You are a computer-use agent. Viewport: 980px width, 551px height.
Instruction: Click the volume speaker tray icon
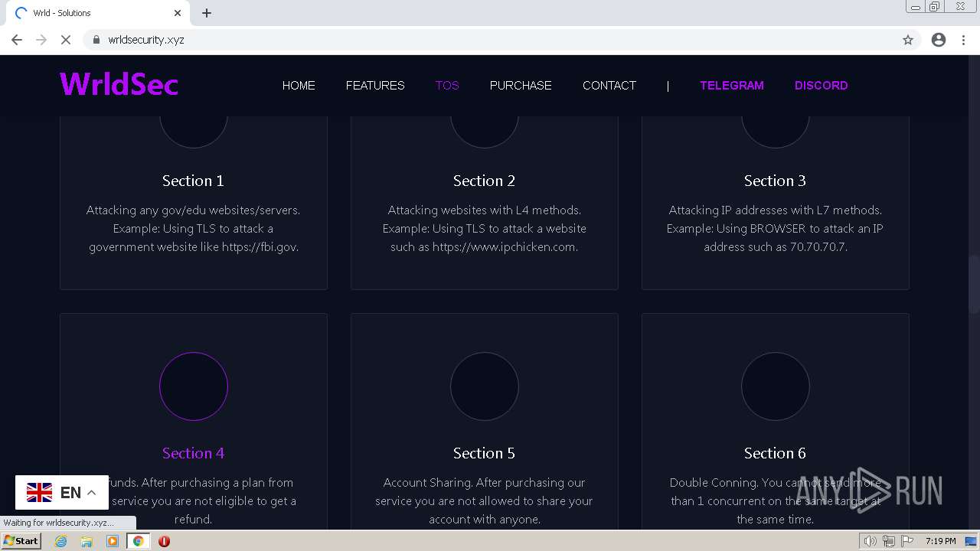(870, 541)
